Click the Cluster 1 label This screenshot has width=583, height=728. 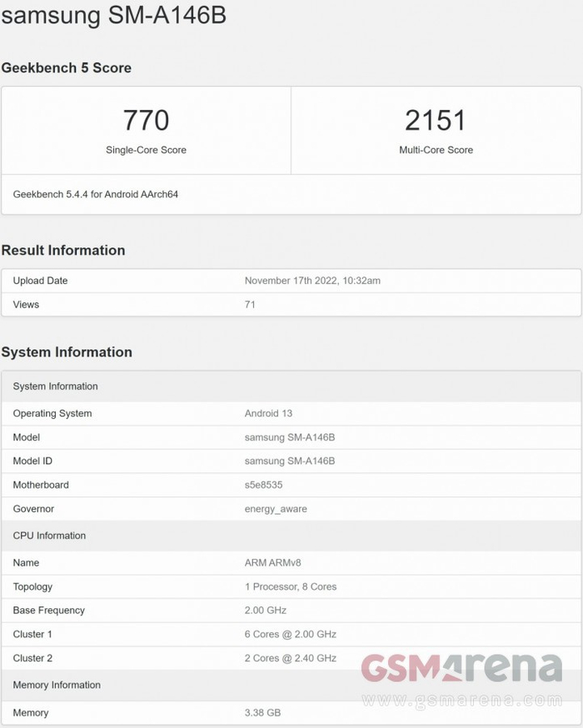[32, 634]
